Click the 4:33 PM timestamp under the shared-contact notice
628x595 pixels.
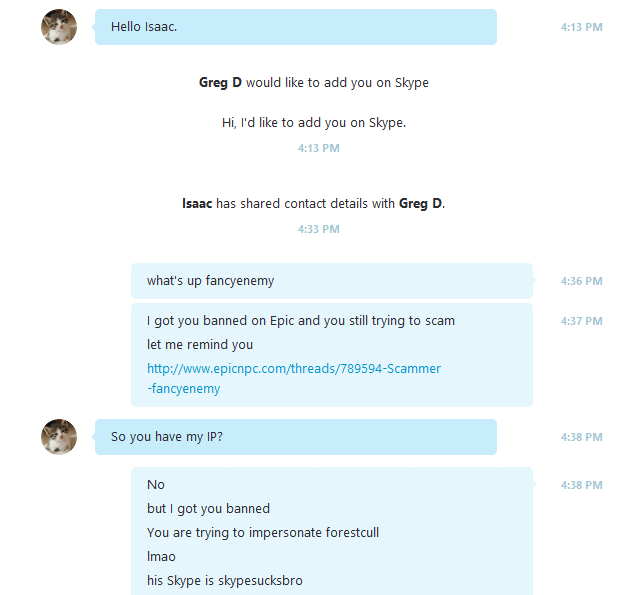tap(319, 229)
